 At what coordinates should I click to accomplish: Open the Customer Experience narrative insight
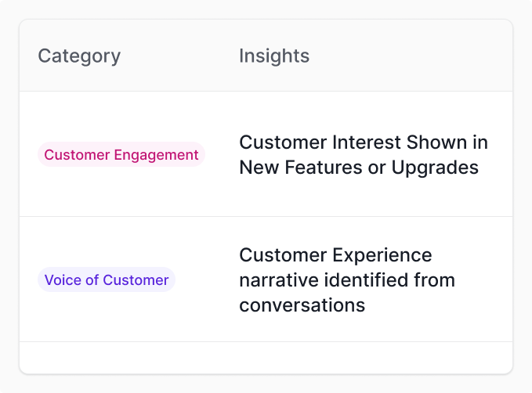(346, 280)
